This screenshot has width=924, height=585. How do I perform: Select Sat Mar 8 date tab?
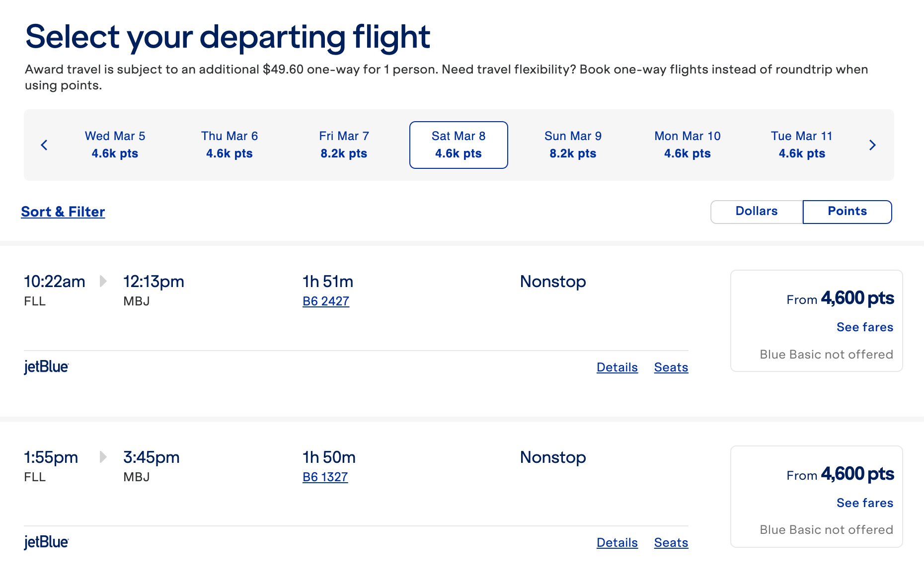[459, 145]
